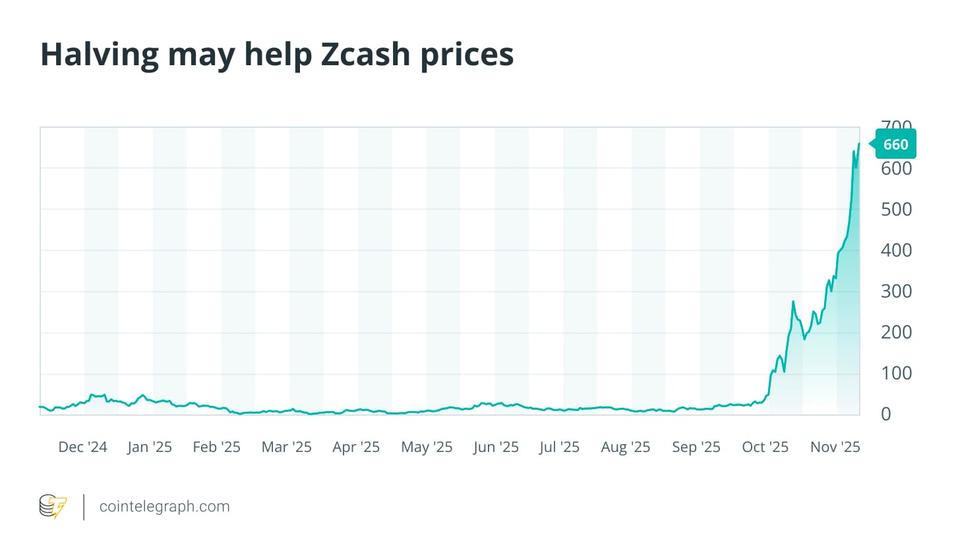This screenshot has height=560, width=956.
Task: Click the Oct '25 x-axis label
Action: point(765,447)
